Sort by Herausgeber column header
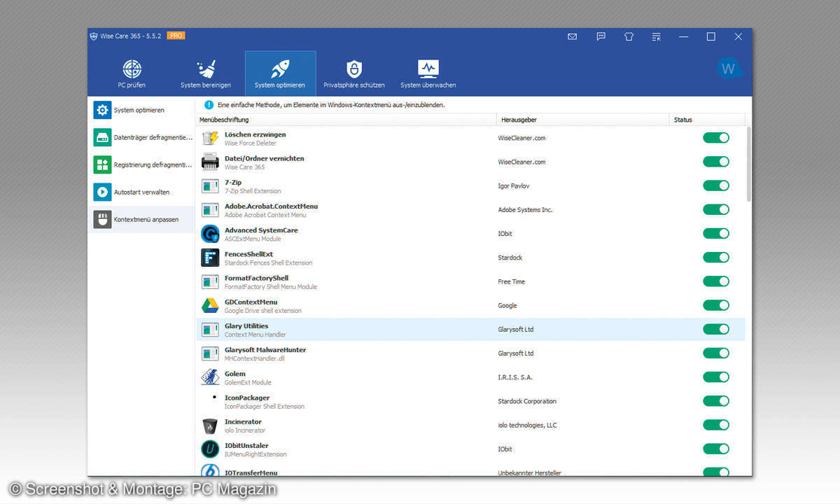Image resolution: width=840 pixels, height=504 pixels. point(582,120)
